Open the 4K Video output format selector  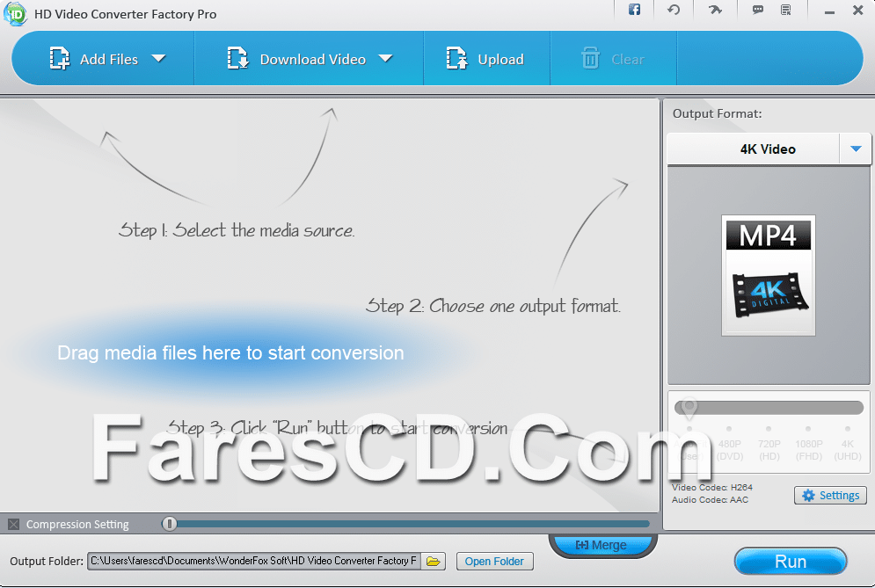coord(769,149)
